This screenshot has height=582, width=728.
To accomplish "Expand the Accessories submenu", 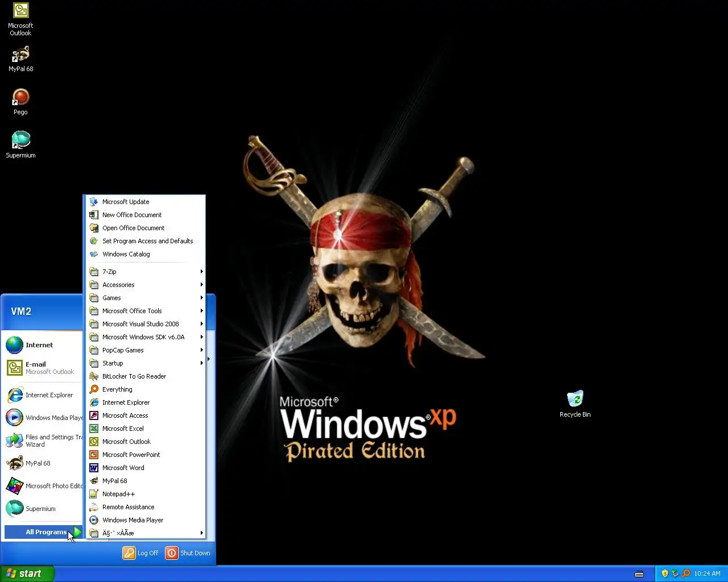I will pos(145,285).
